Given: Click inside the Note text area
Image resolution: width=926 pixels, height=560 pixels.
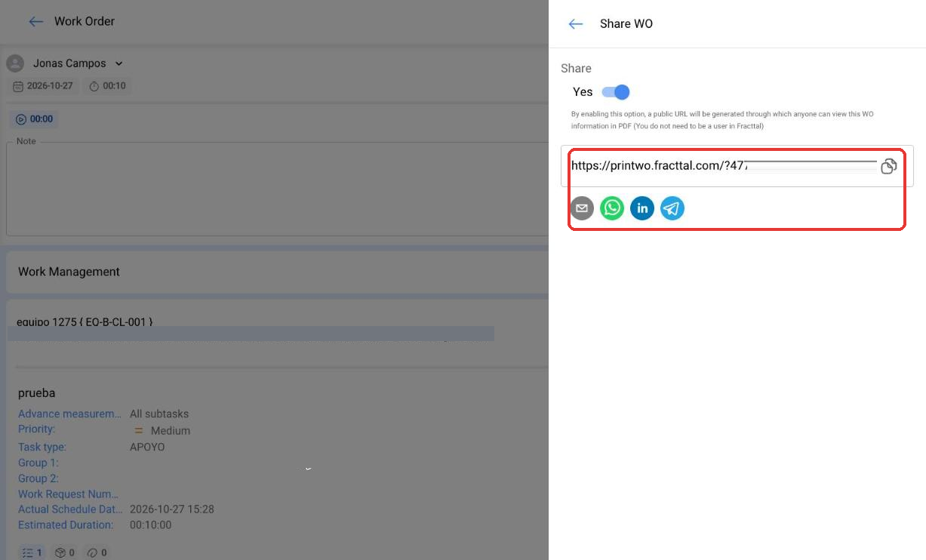Looking at the screenshot, I should click(x=277, y=189).
